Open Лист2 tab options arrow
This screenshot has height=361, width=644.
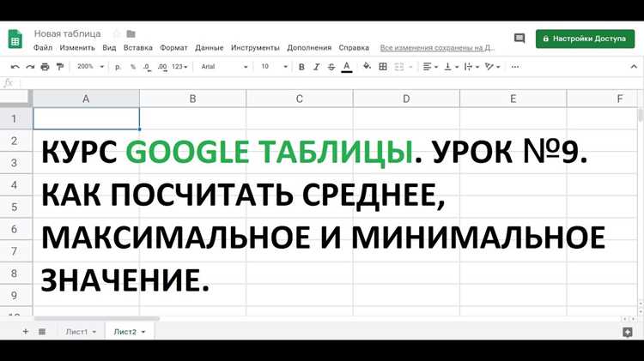click(x=143, y=332)
